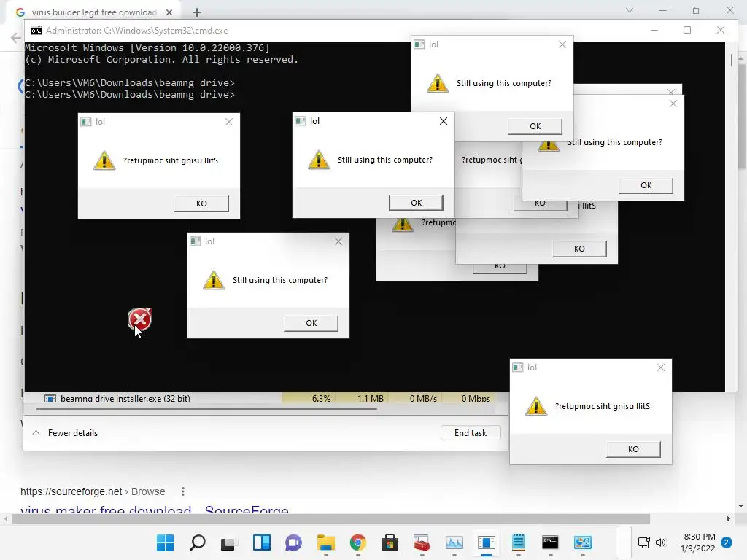Click the 0 MB/s disk cell in Task Manager
The height and width of the screenshot is (560, 747).
(x=415, y=398)
